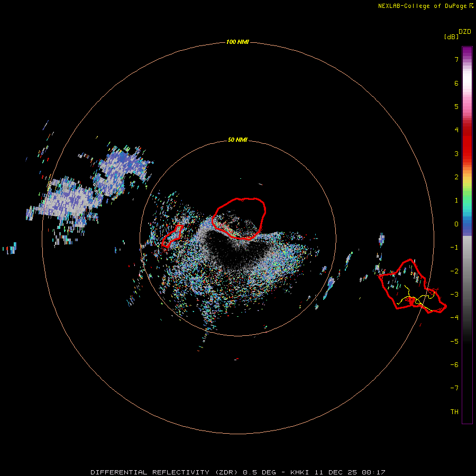Viewport: 476px width, 476px height.
Task: Click the red island outline with yellow roads
Action: tap(412, 286)
